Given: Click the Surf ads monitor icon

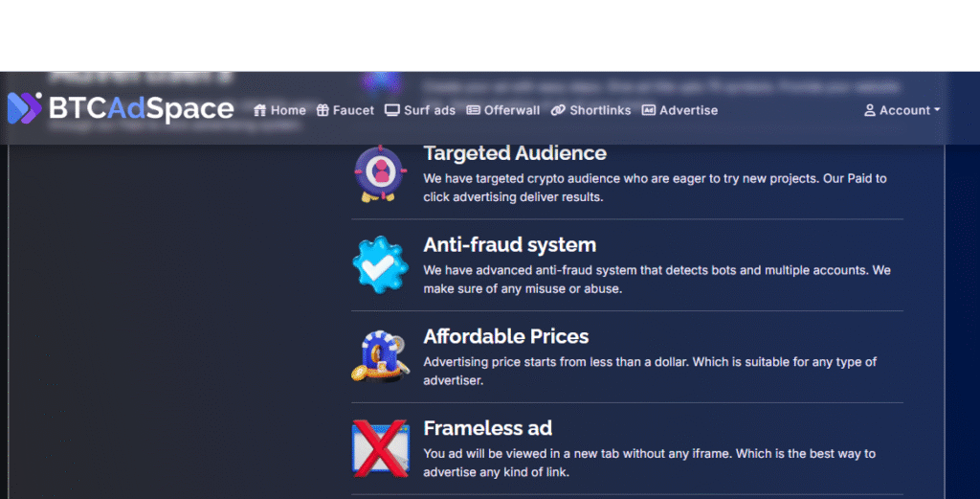Looking at the screenshot, I should [391, 110].
